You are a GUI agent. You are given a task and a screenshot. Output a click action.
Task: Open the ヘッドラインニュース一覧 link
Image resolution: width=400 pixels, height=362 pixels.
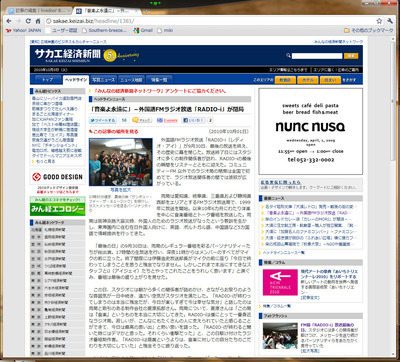pos(283,253)
